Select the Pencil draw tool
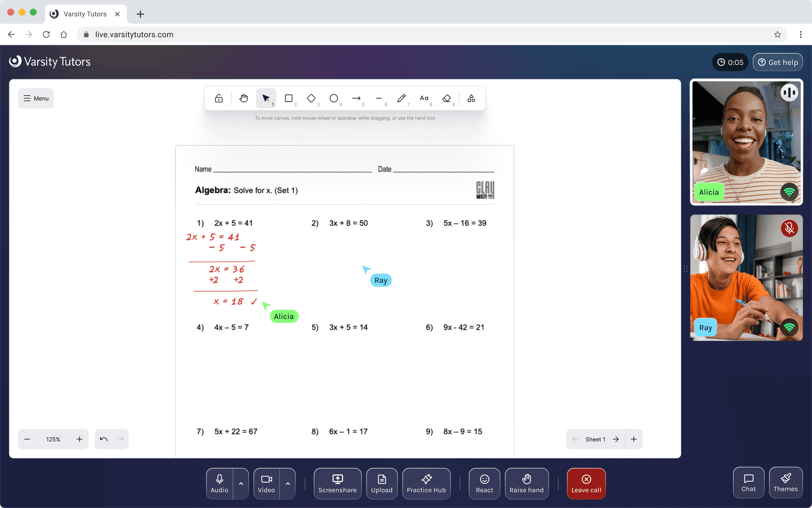Image resolution: width=812 pixels, height=508 pixels. [401, 98]
